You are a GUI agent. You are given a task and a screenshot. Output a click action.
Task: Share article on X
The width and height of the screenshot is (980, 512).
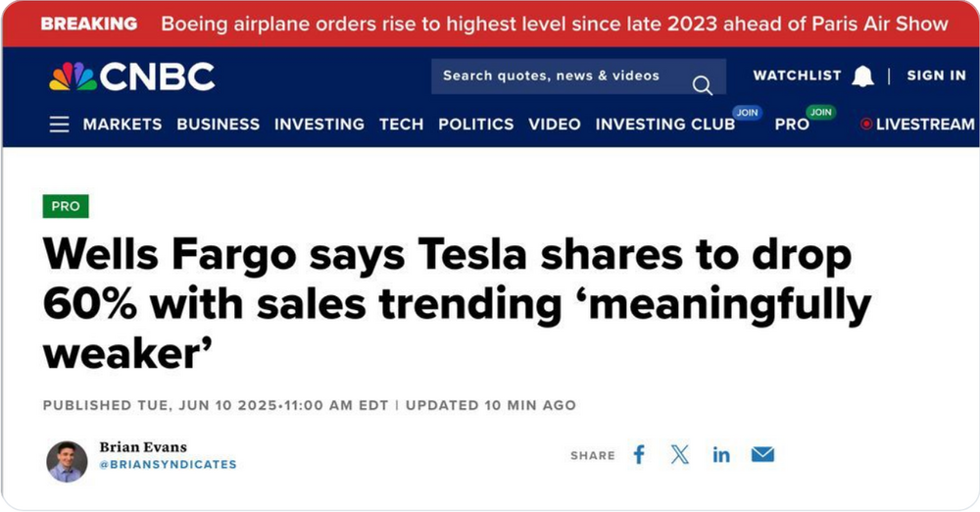pos(680,454)
